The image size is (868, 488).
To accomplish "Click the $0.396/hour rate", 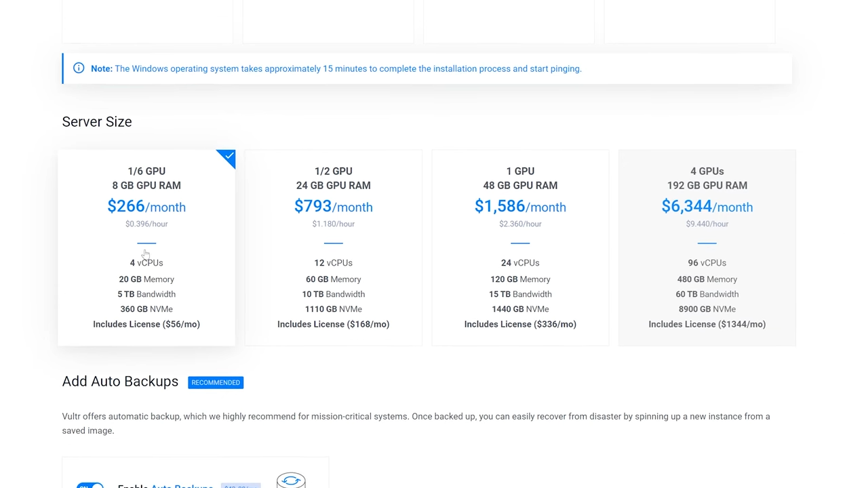I will (146, 224).
